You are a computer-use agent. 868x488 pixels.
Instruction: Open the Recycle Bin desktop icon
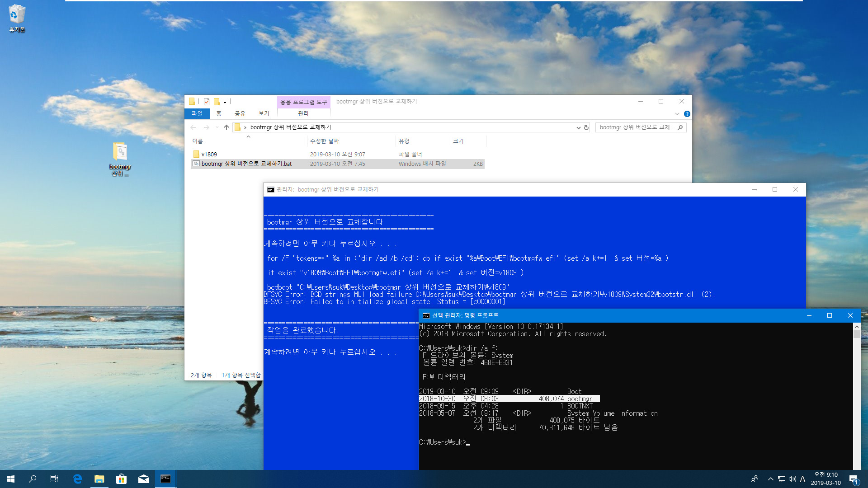(17, 18)
